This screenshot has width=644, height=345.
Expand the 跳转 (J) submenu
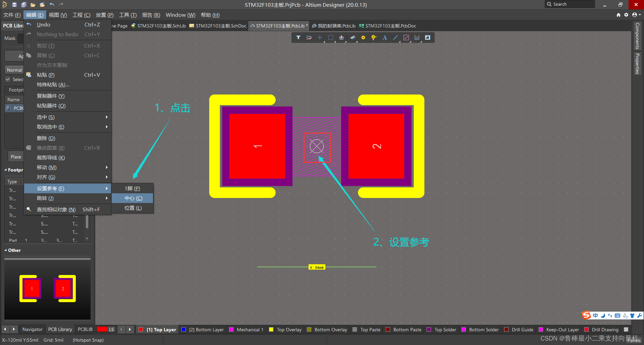pos(68,198)
